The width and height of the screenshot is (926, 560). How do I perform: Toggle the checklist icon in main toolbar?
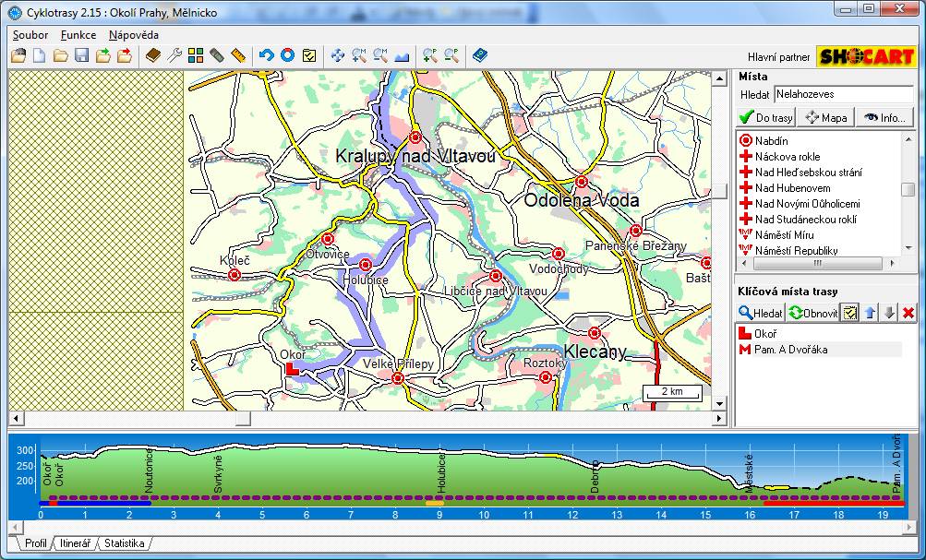[309, 55]
